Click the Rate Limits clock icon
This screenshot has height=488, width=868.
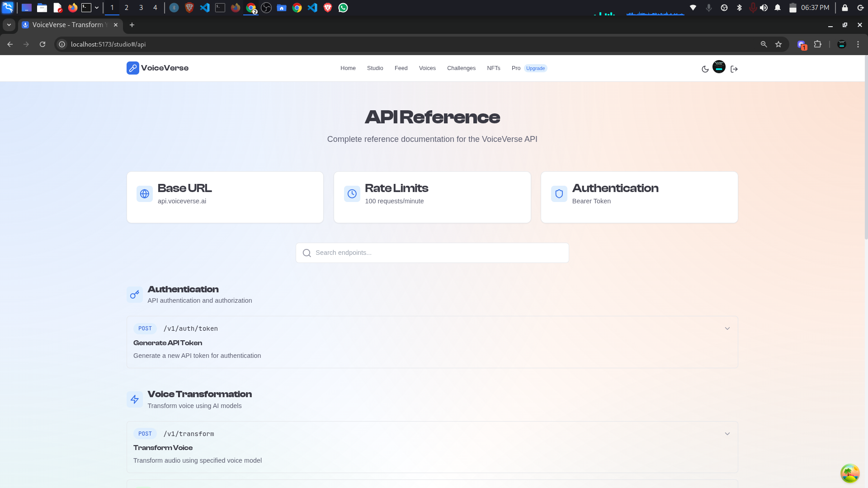[352, 194]
